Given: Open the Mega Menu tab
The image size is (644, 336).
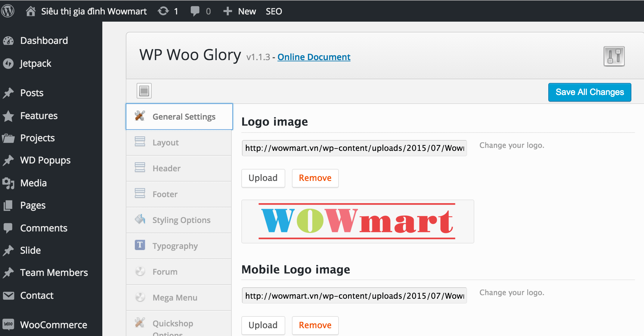Looking at the screenshot, I should tap(179, 298).
